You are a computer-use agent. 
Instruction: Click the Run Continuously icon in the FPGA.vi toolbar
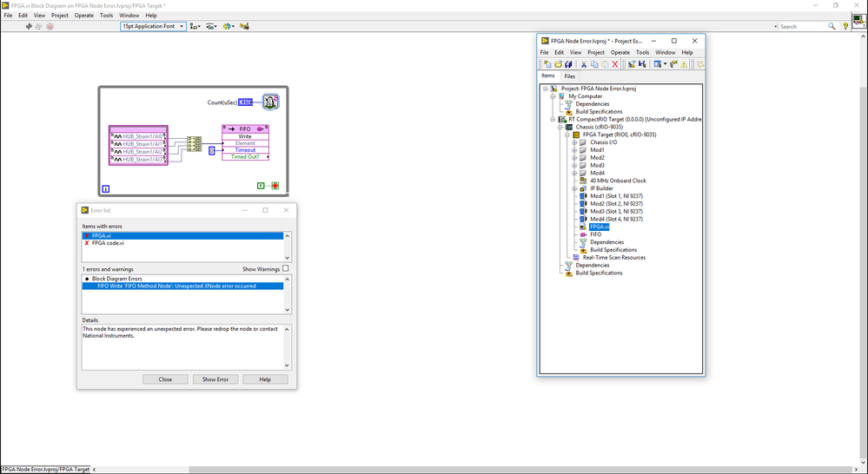pyautogui.click(x=39, y=26)
